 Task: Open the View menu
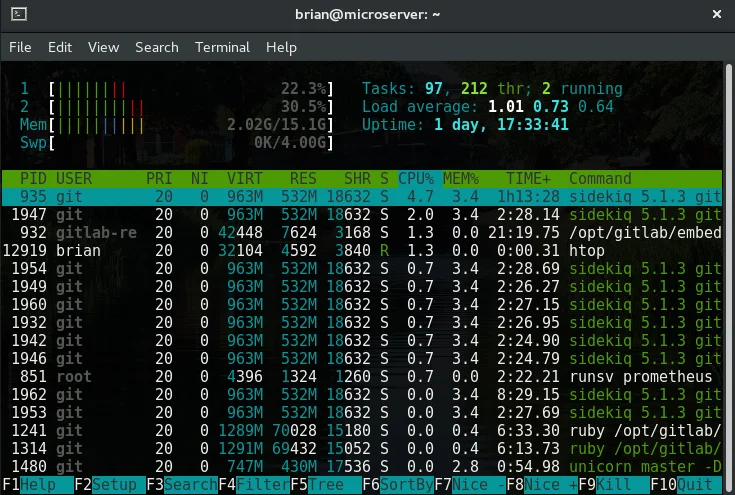click(x=103, y=47)
